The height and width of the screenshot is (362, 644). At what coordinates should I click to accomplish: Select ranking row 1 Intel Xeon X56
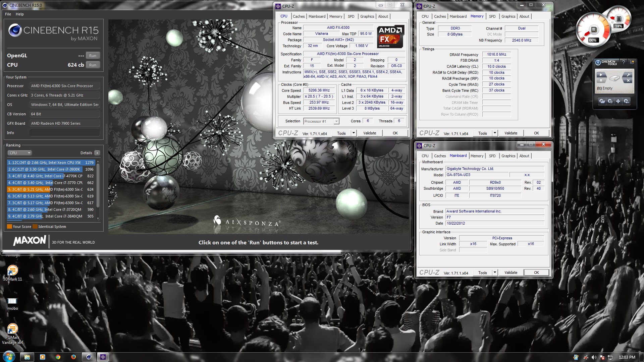point(51,163)
